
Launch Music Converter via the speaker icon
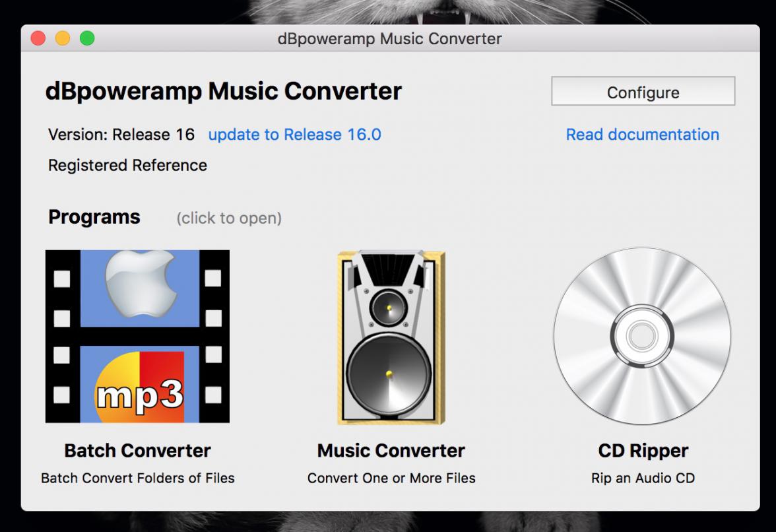coord(391,337)
